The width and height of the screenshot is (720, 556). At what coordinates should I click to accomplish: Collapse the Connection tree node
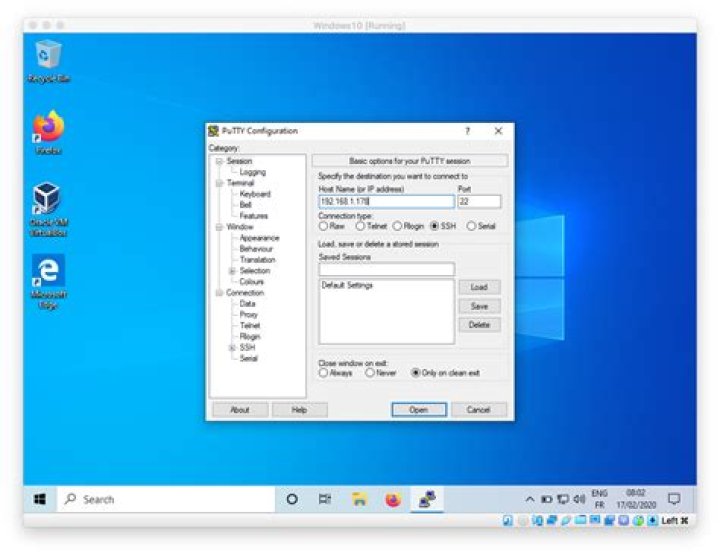tap(219, 293)
